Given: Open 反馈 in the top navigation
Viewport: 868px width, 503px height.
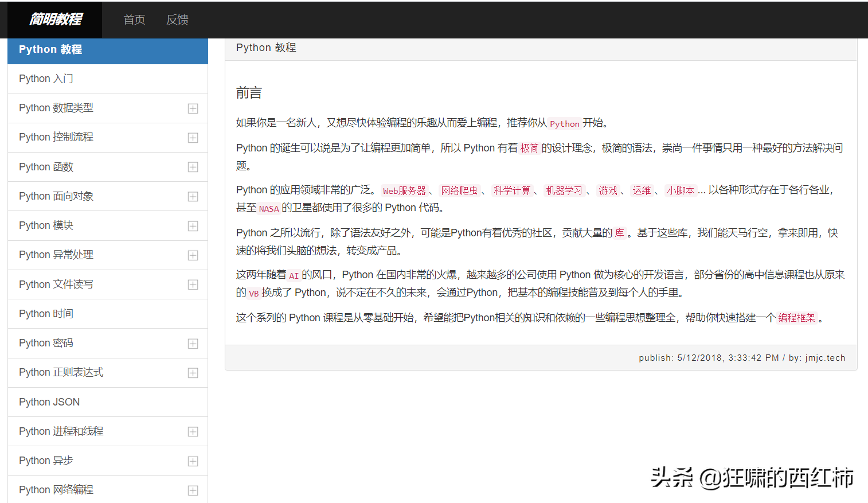Looking at the screenshot, I should click(177, 20).
